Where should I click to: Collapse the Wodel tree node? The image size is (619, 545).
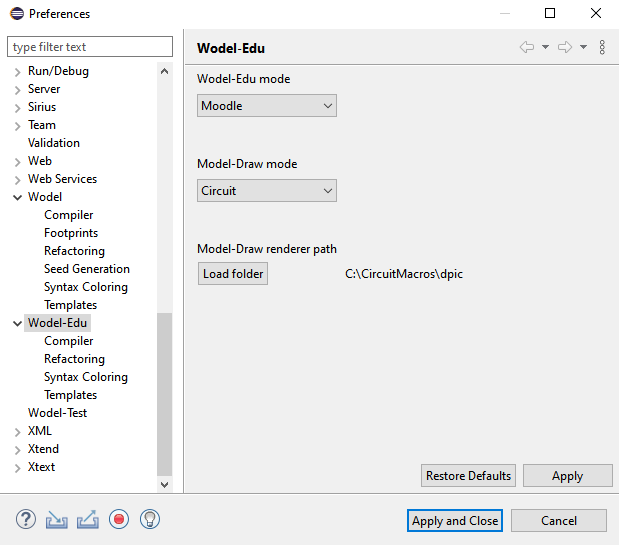(17, 197)
